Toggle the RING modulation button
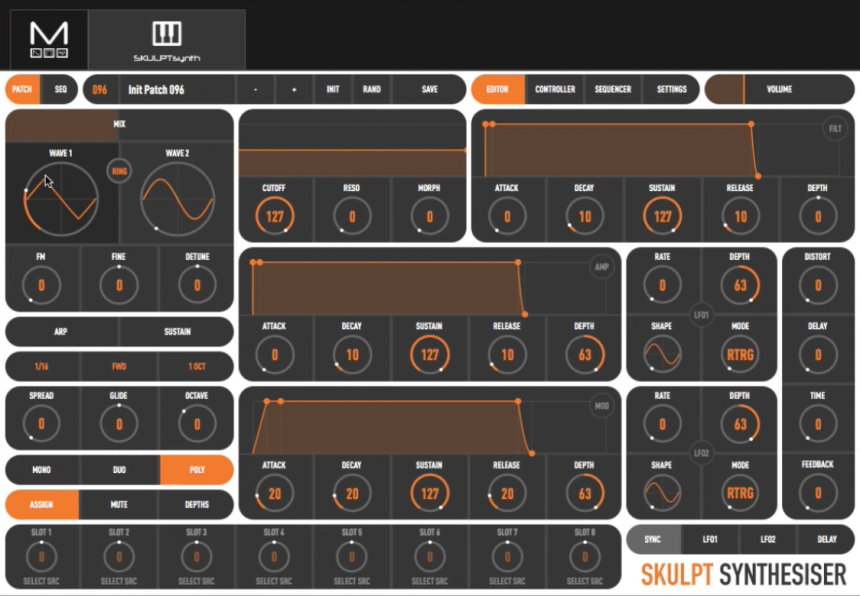Image resolution: width=860 pixels, height=596 pixels. point(119,171)
